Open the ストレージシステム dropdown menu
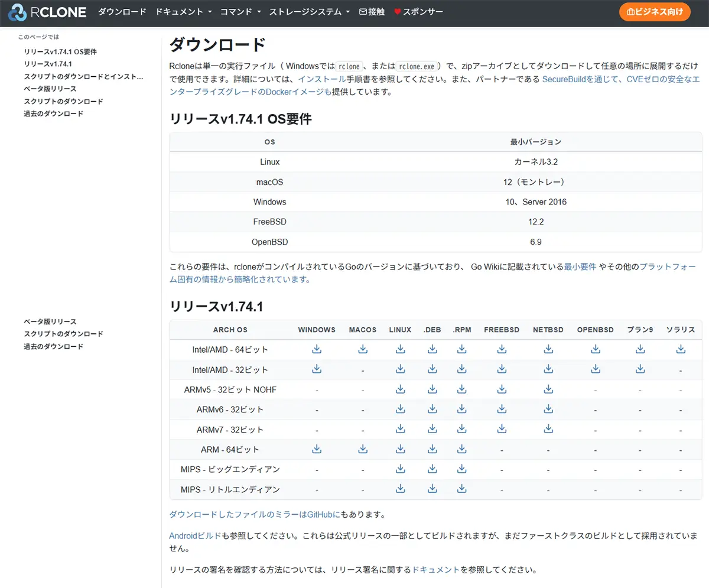 [x=310, y=11]
